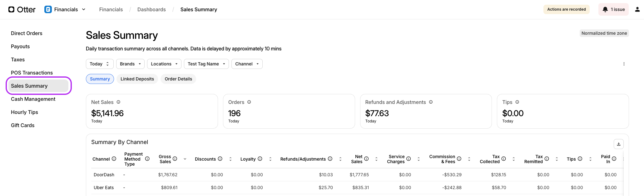Image resolution: width=644 pixels, height=196 pixels.
Task: Open the three-dot more options menu
Action: pyautogui.click(x=624, y=64)
